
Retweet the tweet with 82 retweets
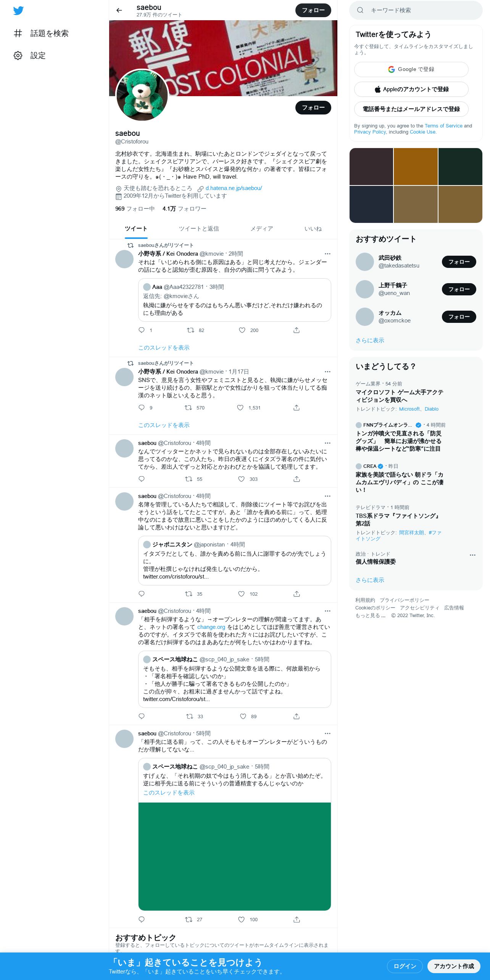(190, 330)
